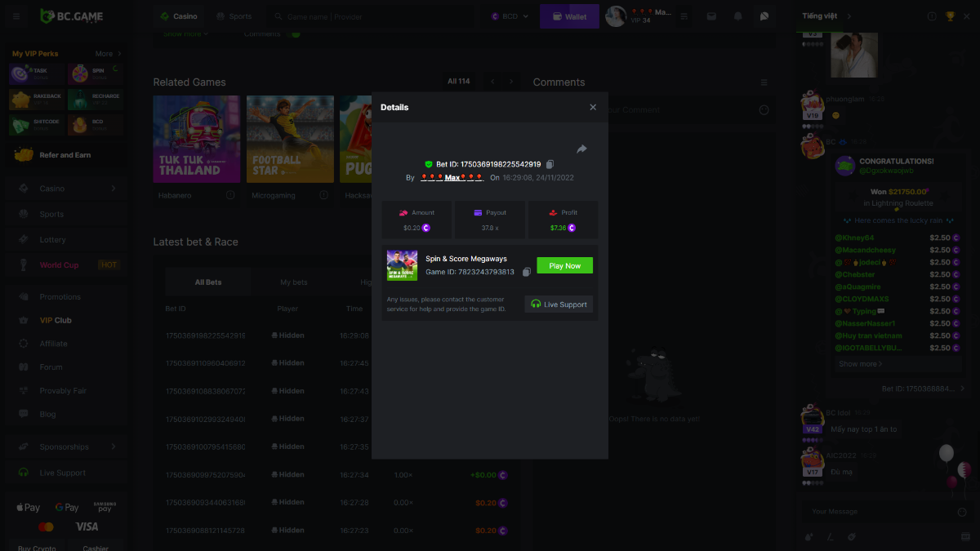The image size is (980, 551).
Task: Open Live Support from the Details dialog
Action: [559, 304]
